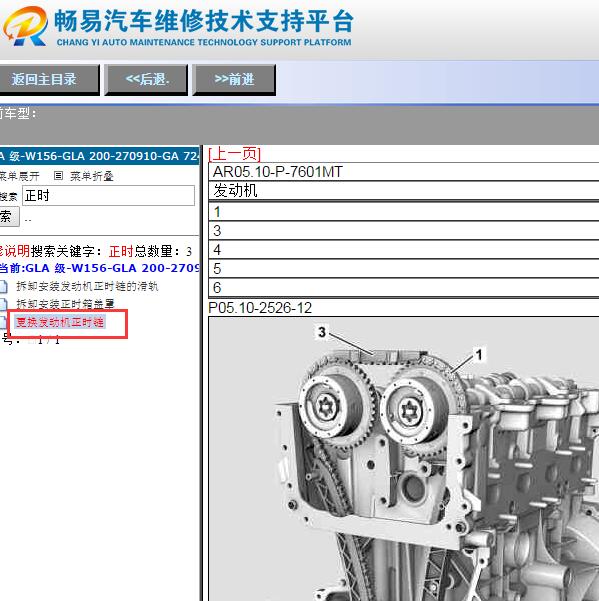Image resolution: width=599 pixels, height=601 pixels.
Task: Select table row labeled 5
Action: tap(404, 269)
